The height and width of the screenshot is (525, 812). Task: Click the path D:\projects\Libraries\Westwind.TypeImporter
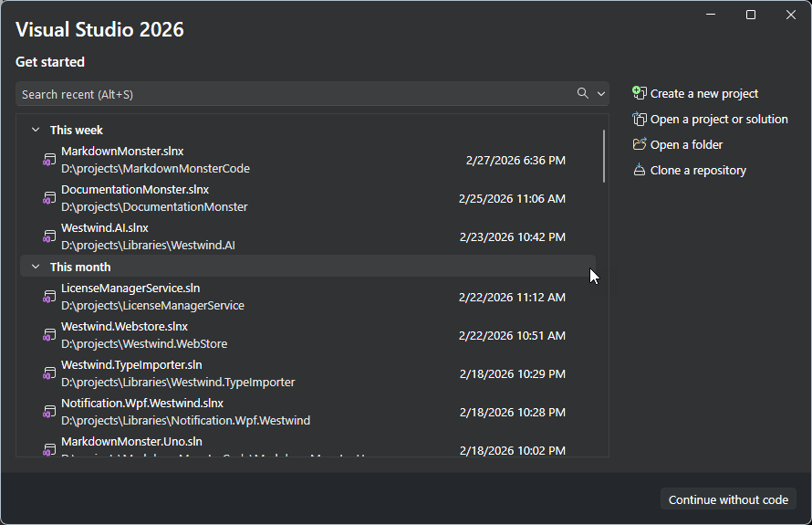[x=178, y=382]
